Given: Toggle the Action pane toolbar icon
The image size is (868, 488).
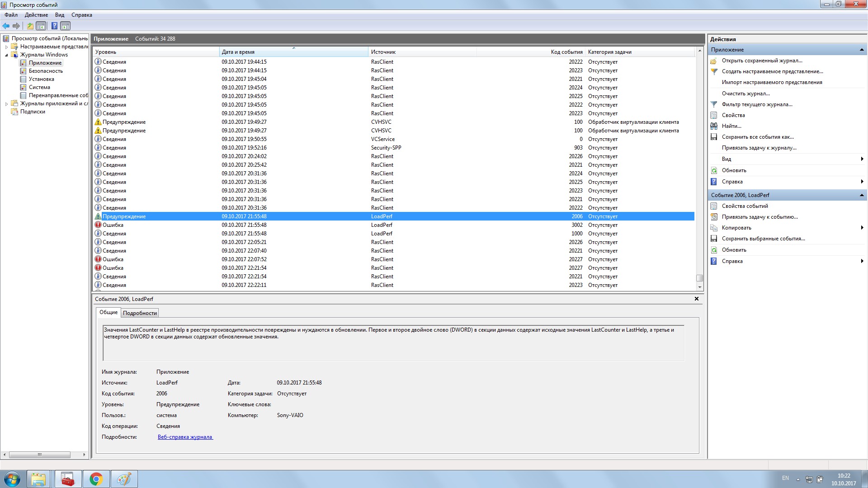Looking at the screenshot, I should 66,26.
